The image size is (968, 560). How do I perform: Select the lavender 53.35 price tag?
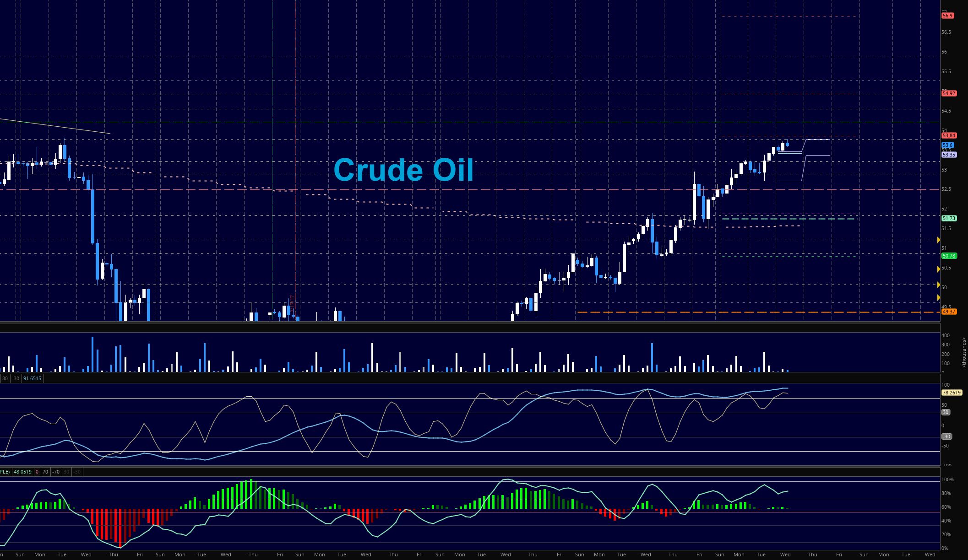point(949,155)
